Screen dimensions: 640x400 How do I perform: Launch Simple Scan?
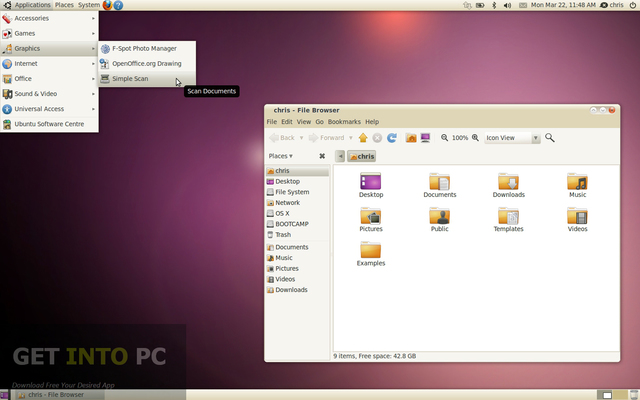147,79
